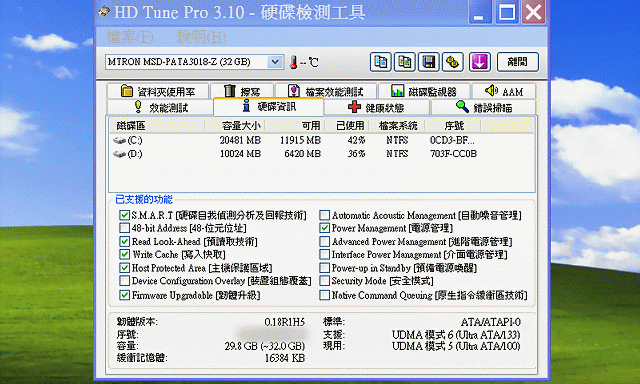Image resolution: width=640 pixels, height=384 pixels.
Task: Toggle the S.M.A.R.T checkbox
Action: [124, 215]
